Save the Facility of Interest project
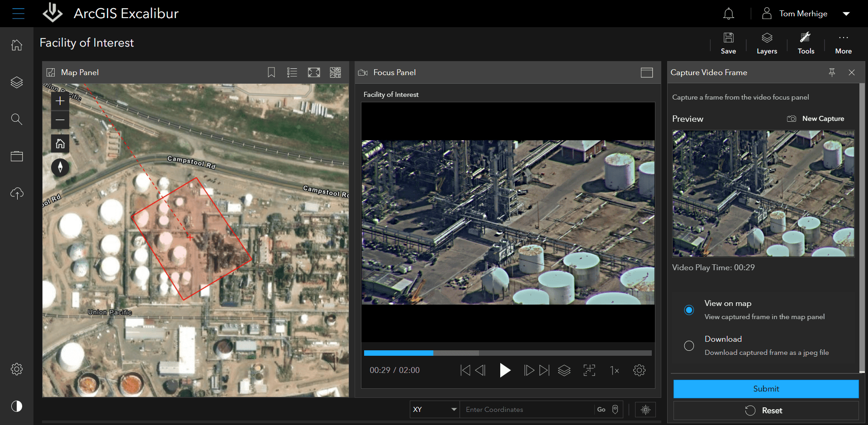This screenshot has width=868, height=425. point(728,43)
